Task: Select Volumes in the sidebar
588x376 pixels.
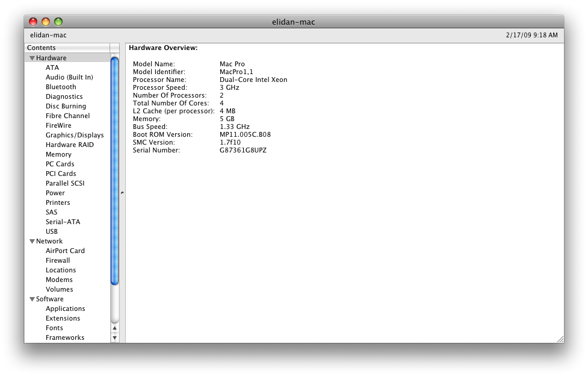Action: click(59, 289)
